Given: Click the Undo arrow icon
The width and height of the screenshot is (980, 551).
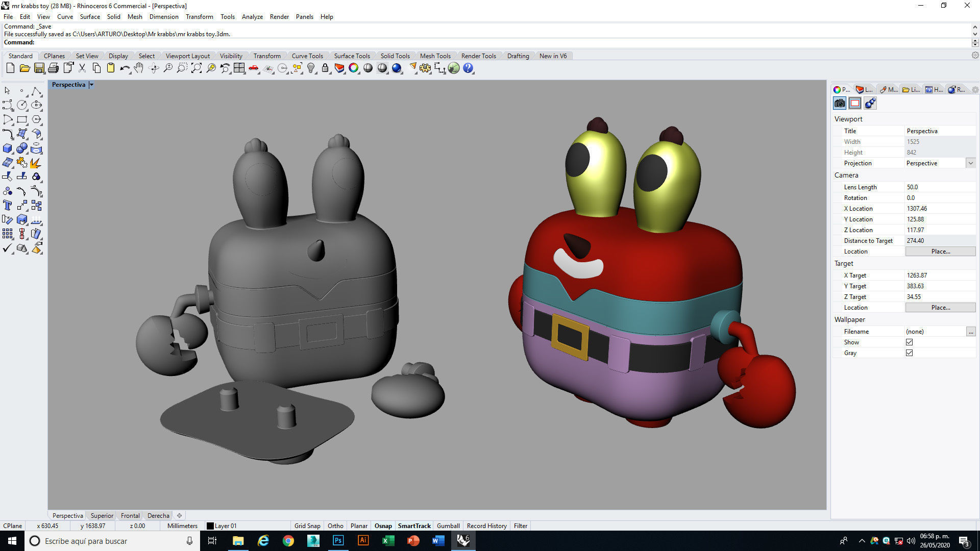Looking at the screenshot, I should click(125, 68).
